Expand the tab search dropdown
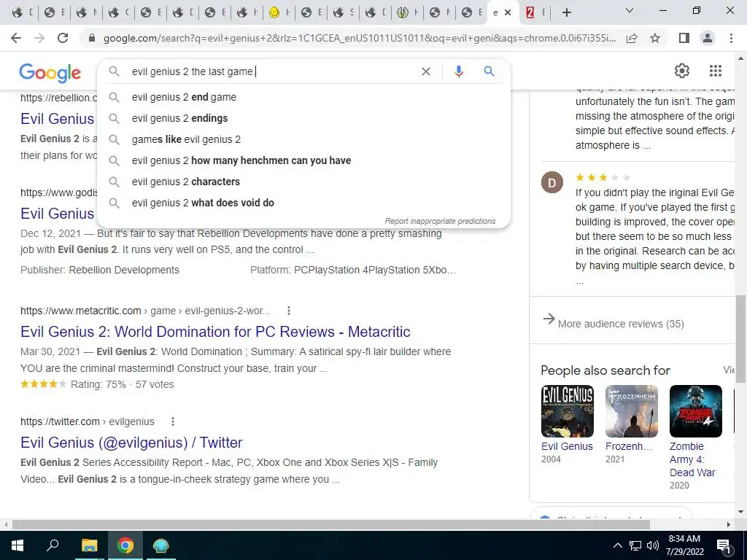This screenshot has height=560, width=747. [x=630, y=10]
